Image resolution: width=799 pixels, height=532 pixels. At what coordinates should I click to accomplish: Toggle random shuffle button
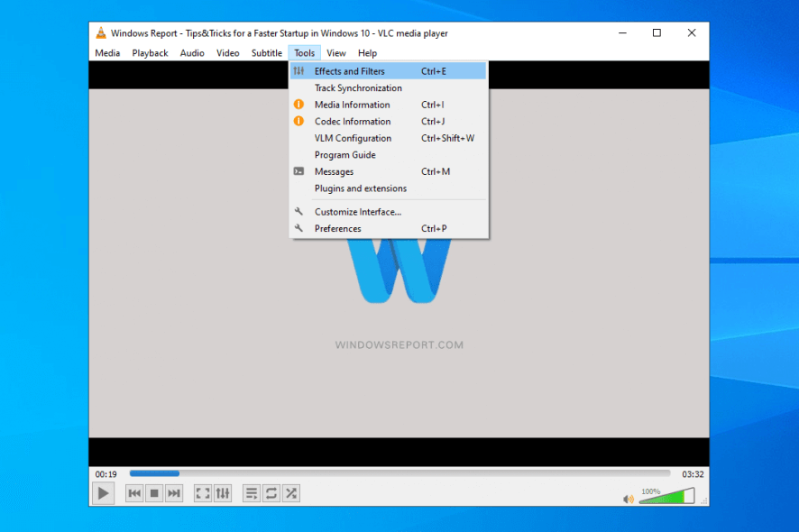tap(291, 493)
